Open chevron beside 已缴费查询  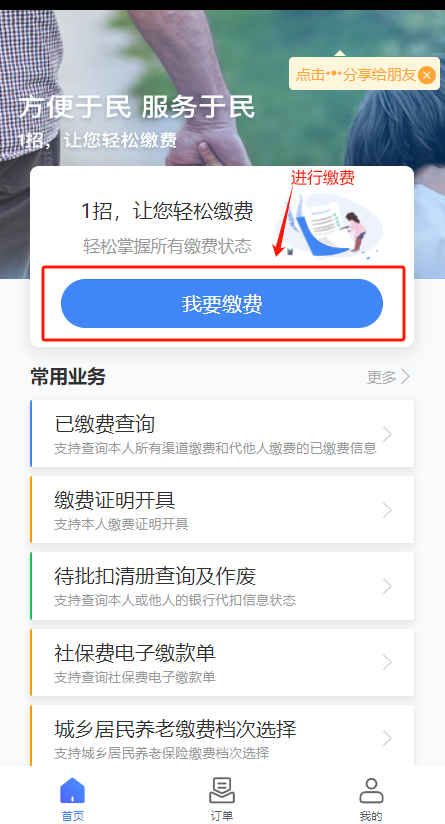[x=387, y=434]
